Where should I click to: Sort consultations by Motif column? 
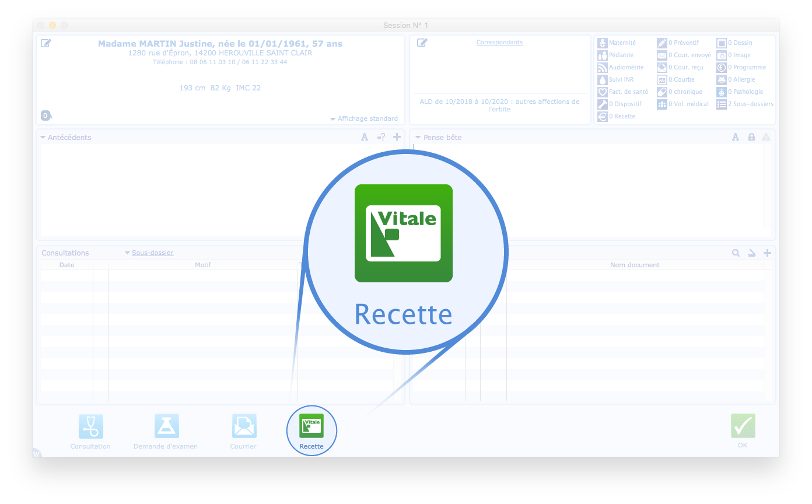203,265
